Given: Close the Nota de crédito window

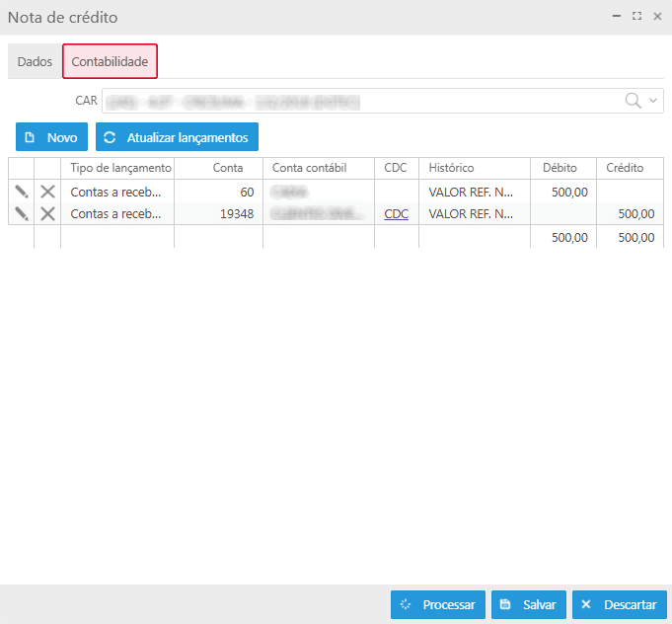Looking at the screenshot, I should point(657,17).
